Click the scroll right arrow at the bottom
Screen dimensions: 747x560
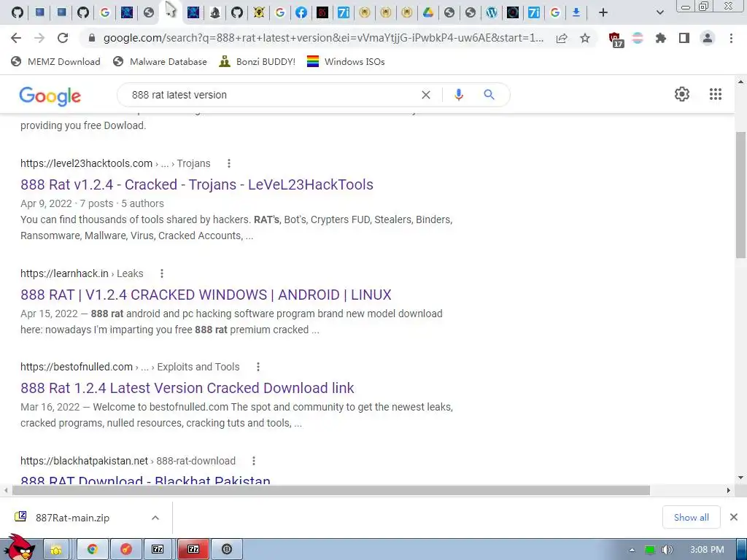[x=729, y=490]
